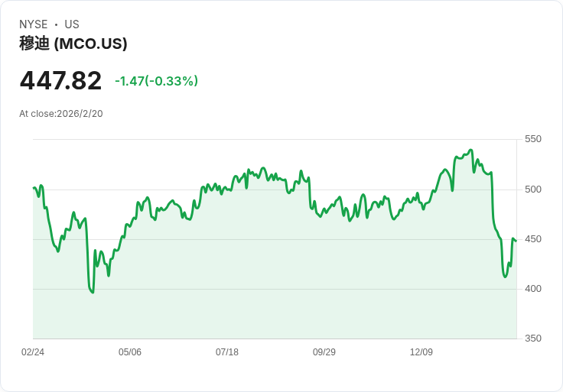563x392 pixels.
Task: Click the starting point of the price line
Action: 34,187
